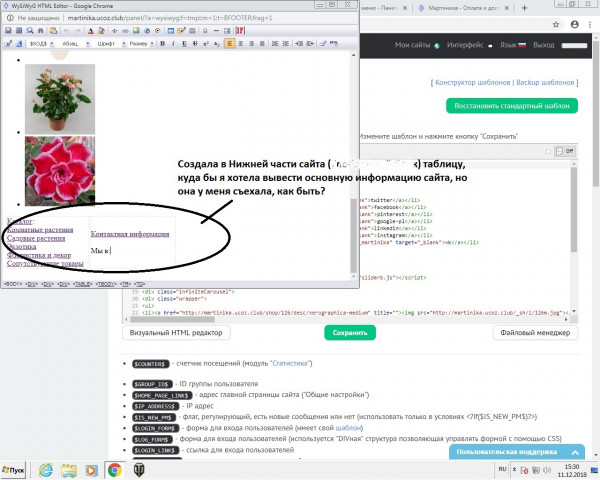Open the Шрифт font dropdown
The image size is (600, 480).
[x=111, y=44]
